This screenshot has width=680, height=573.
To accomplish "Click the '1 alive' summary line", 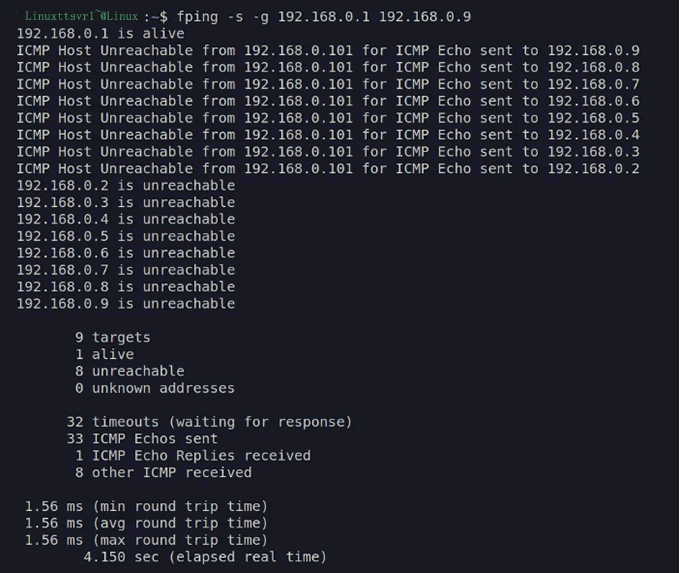I will (104, 354).
